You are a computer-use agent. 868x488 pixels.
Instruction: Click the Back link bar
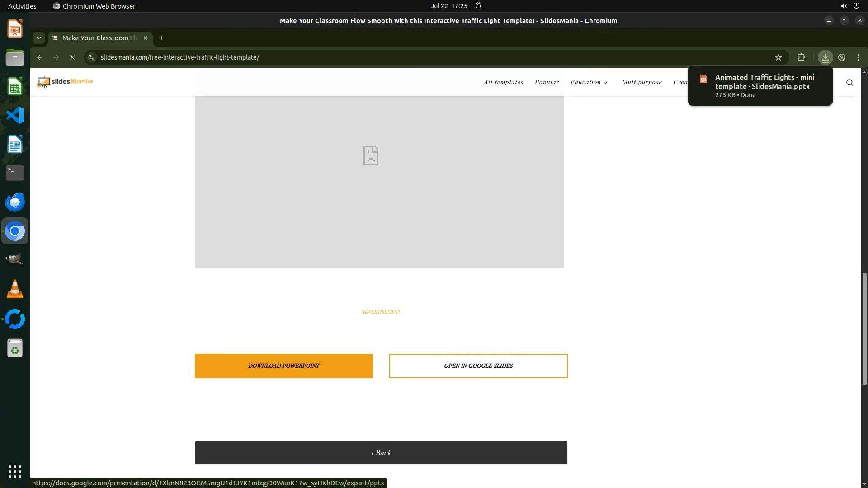[381, 453]
